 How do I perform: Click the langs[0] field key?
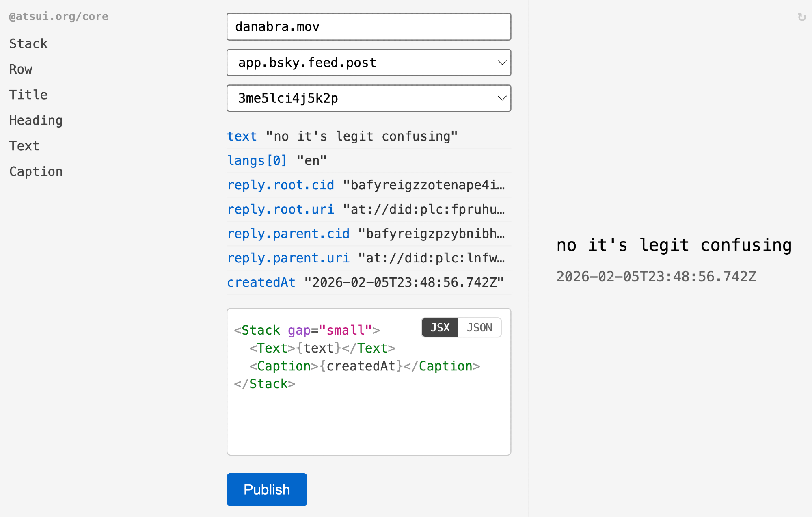[257, 160]
